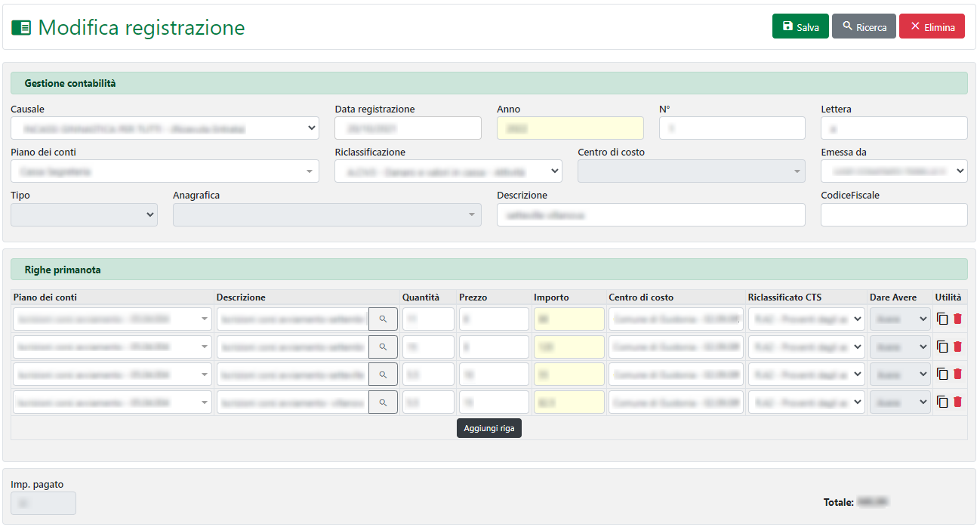Delete the first primanota row
The image size is (980, 527).
pos(958,319)
